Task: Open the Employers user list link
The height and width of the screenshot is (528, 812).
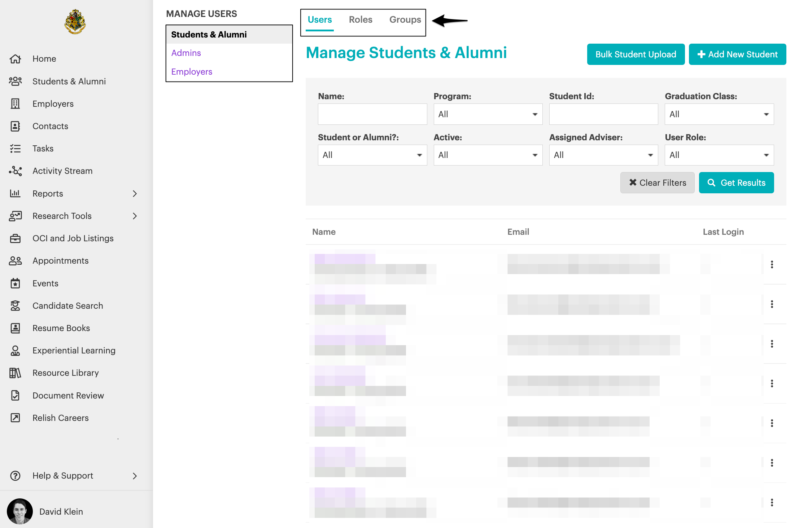Action: pos(192,72)
